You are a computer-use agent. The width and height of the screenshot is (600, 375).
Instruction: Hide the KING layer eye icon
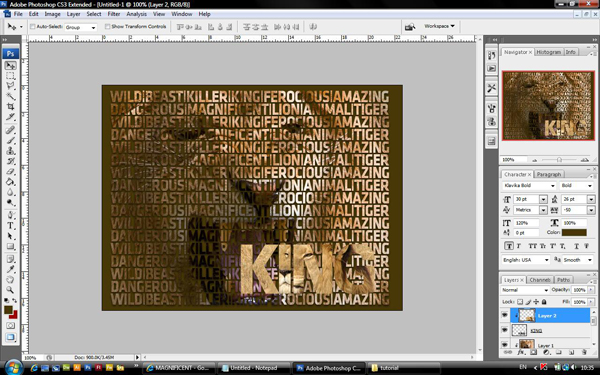click(x=505, y=330)
